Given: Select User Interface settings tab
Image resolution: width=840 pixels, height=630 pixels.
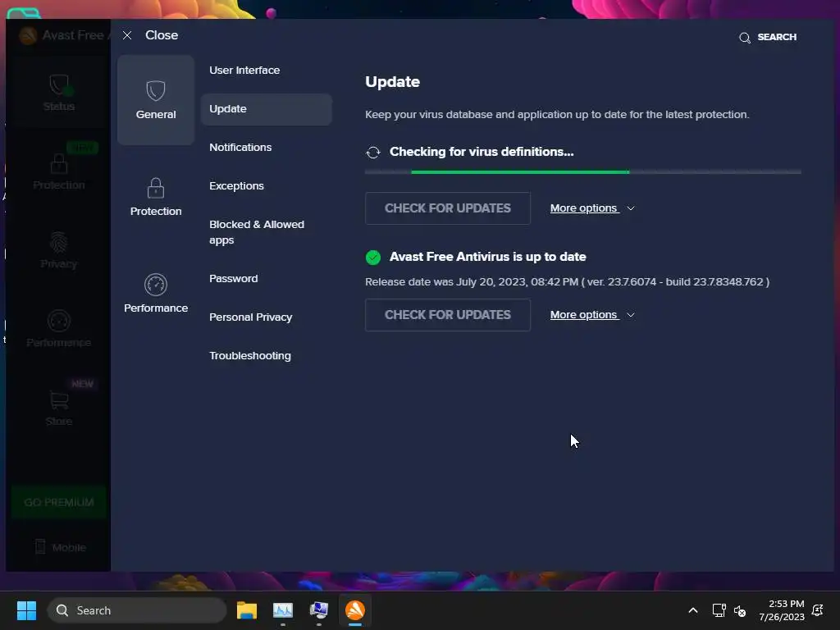Looking at the screenshot, I should 244,71.
